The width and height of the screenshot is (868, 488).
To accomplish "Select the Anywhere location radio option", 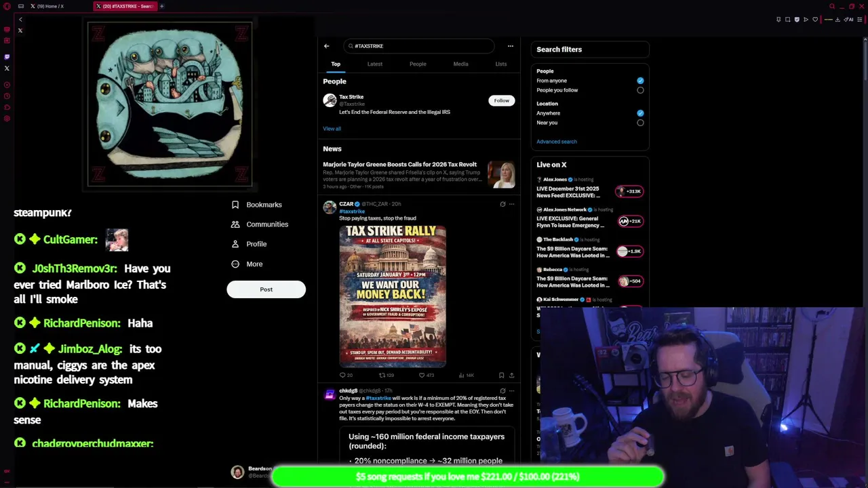I will pyautogui.click(x=640, y=113).
